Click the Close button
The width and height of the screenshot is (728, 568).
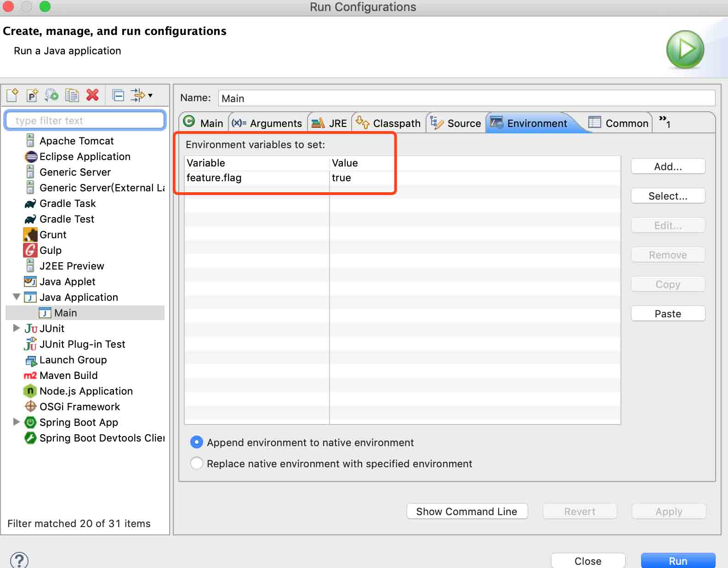click(x=588, y=561)
